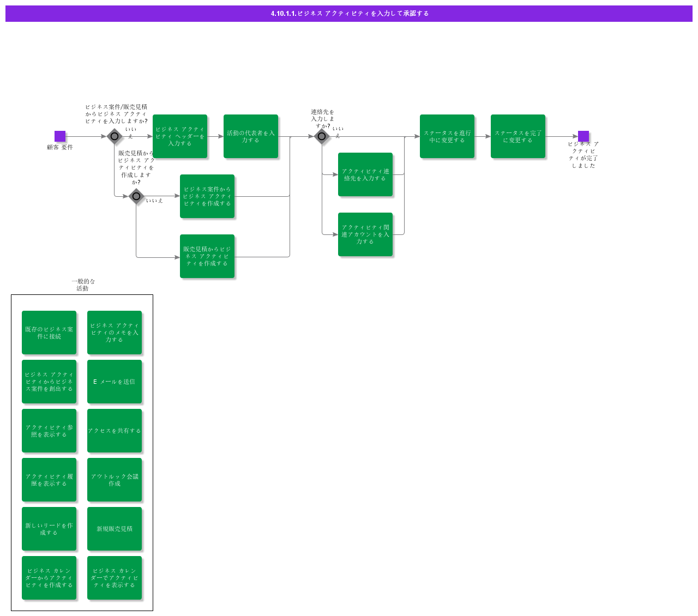Image resolution: width=698 pixels, height=616 pixels.
Task: Click the purple end event square
Action: (x=583, y=136)
